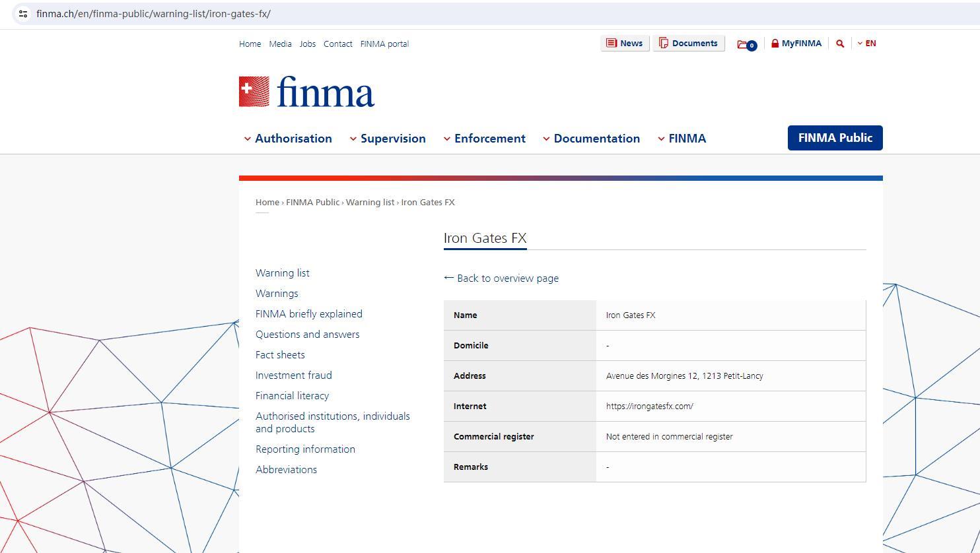The image size is (980, 553).
Task: Click Warning list breadcrumb link
Action: pos(370,203)
